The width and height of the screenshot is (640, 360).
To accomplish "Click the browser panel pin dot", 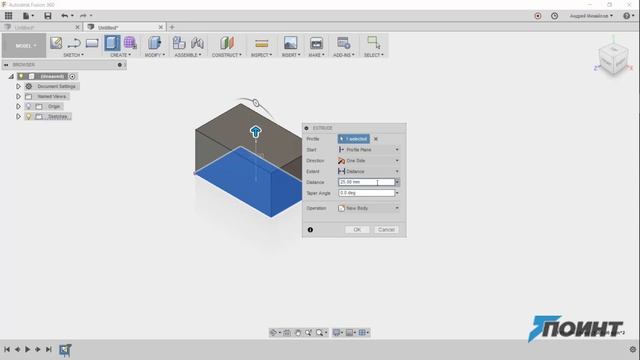I will (x=120, y=65).
